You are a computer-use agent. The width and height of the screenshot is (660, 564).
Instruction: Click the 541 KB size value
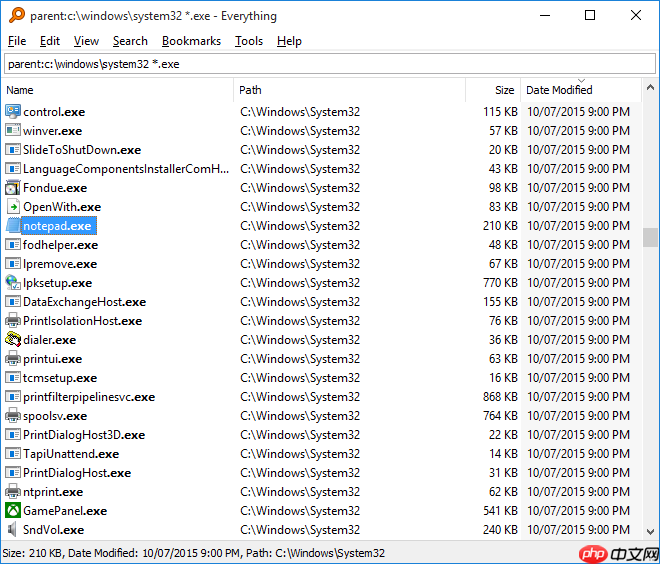point(500,511)
